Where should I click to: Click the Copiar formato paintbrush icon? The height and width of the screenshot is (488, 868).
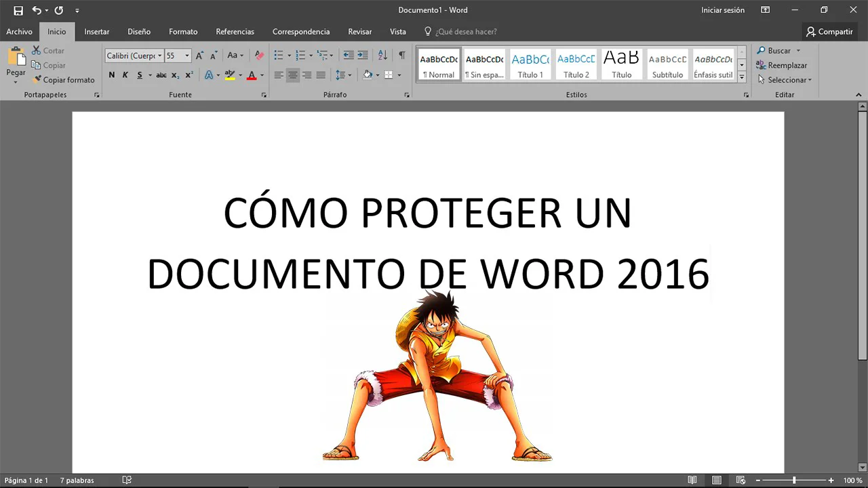pos(37,80)
